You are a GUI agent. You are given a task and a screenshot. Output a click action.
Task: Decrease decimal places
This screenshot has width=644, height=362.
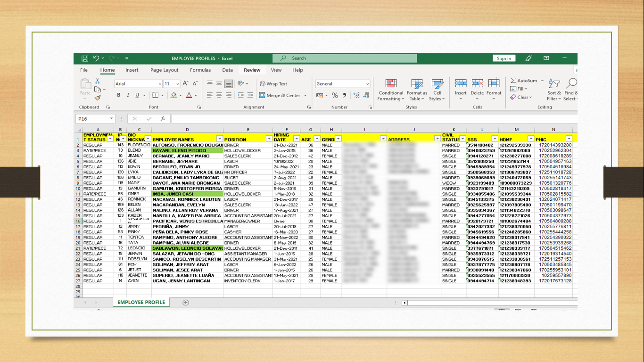point(366,95)
